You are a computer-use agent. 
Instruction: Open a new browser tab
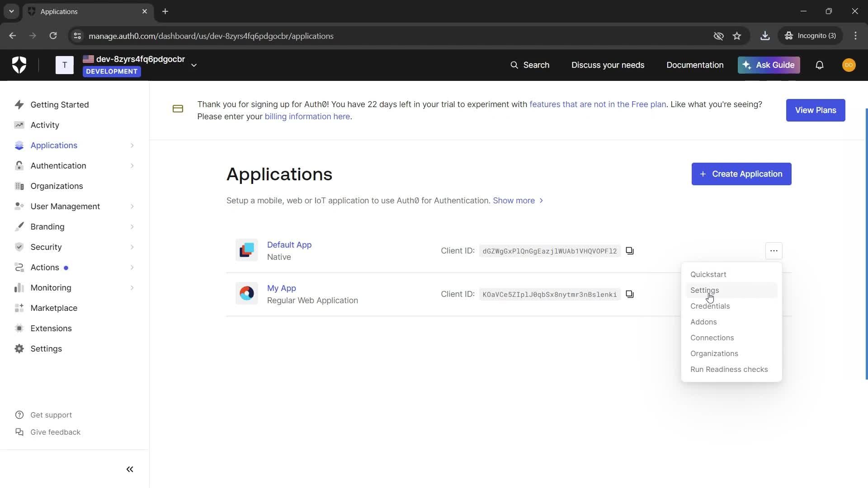click(165, 11)
